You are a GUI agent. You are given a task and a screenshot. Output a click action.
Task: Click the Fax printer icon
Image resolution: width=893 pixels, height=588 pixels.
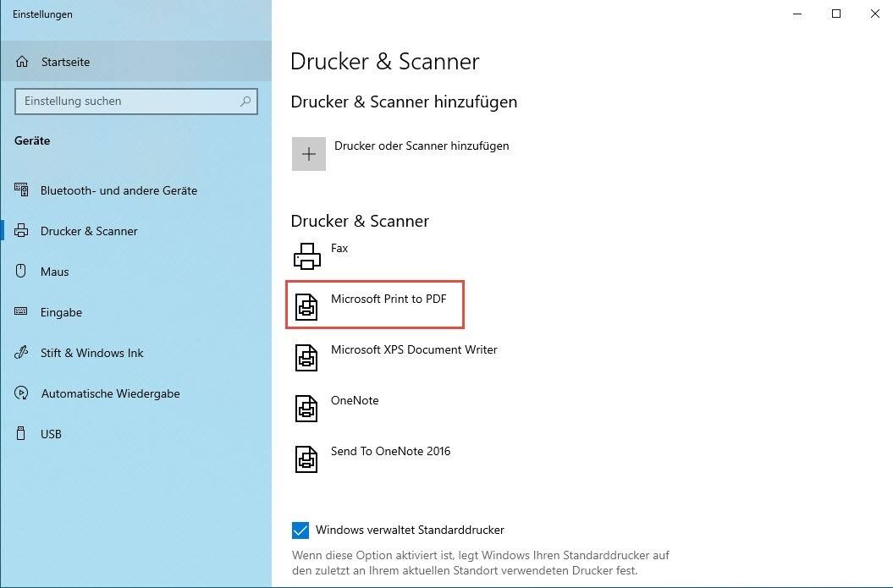tap(306, 256)
